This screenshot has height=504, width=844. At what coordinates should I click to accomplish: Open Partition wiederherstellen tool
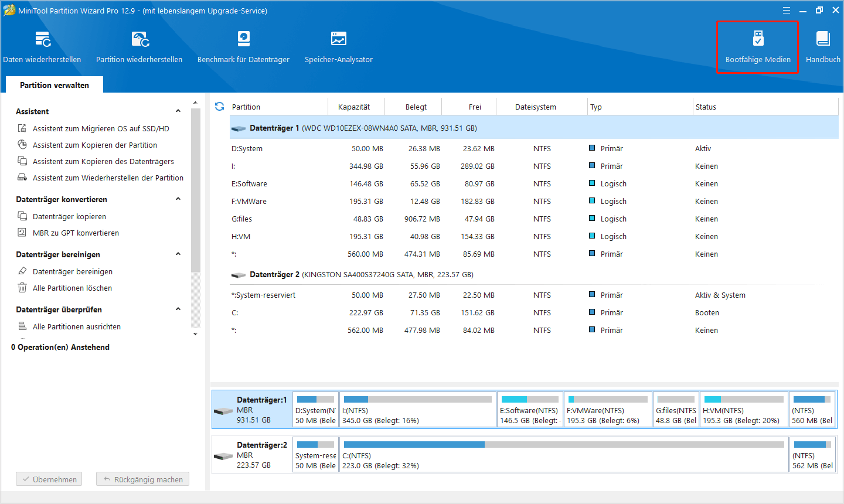[x=139, y=47]
